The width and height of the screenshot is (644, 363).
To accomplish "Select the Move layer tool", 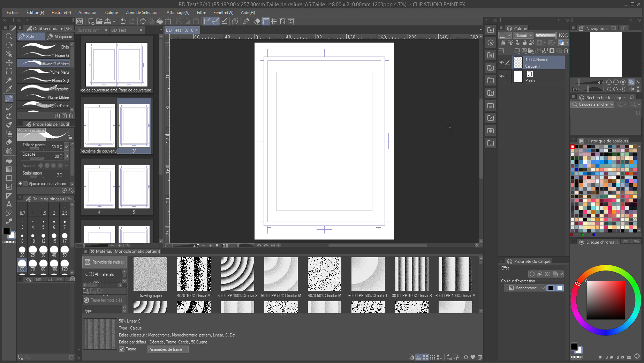I will [x=9, y=63].
